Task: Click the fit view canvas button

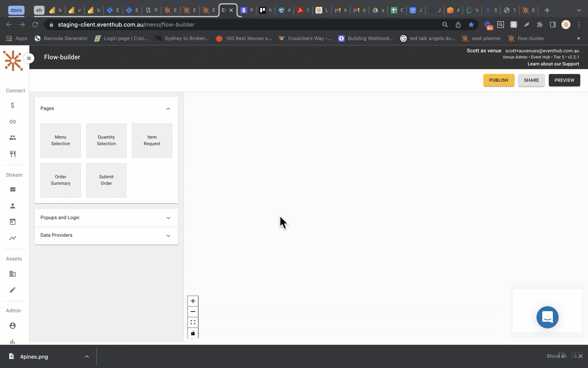Action: (193, 323)
